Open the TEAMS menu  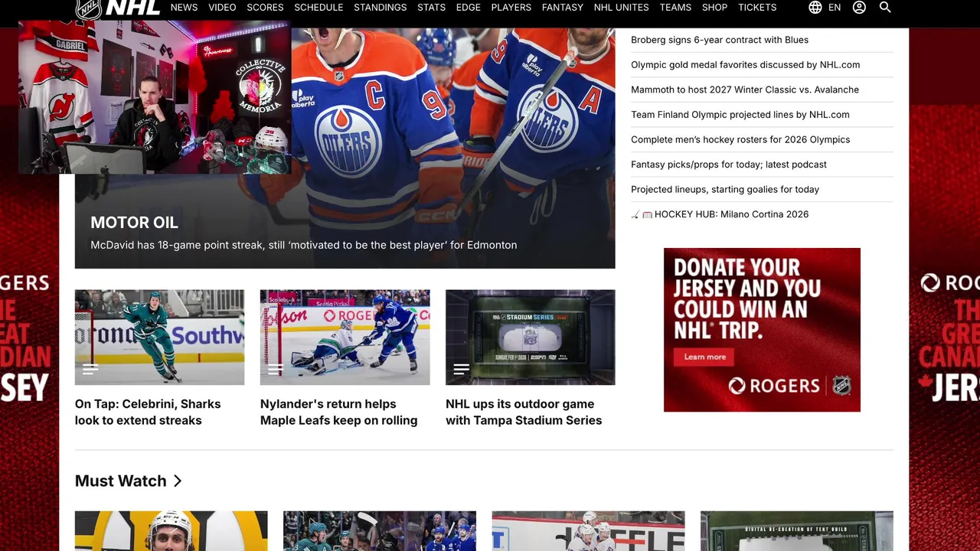tap(675, 8)
